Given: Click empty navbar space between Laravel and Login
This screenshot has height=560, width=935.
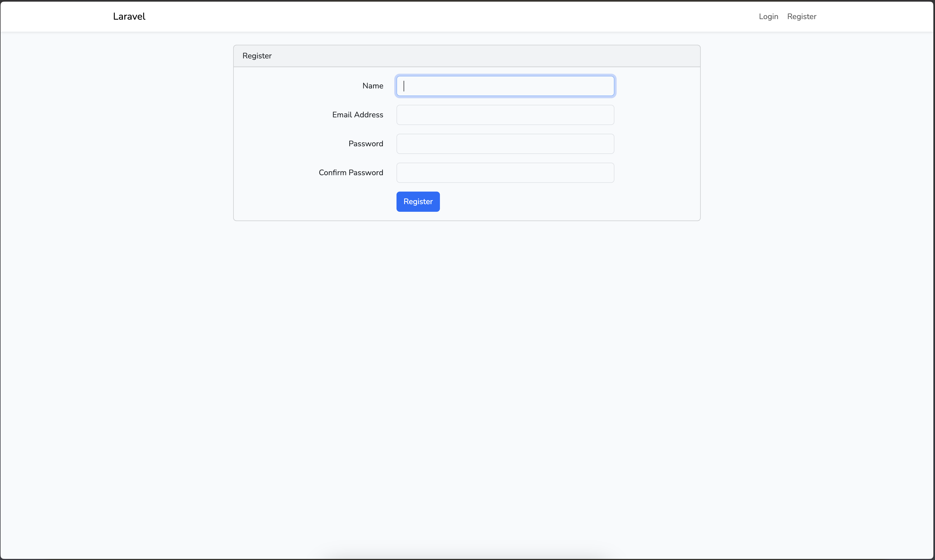Looking at the screenshot, I should click(x=453, y=17).
